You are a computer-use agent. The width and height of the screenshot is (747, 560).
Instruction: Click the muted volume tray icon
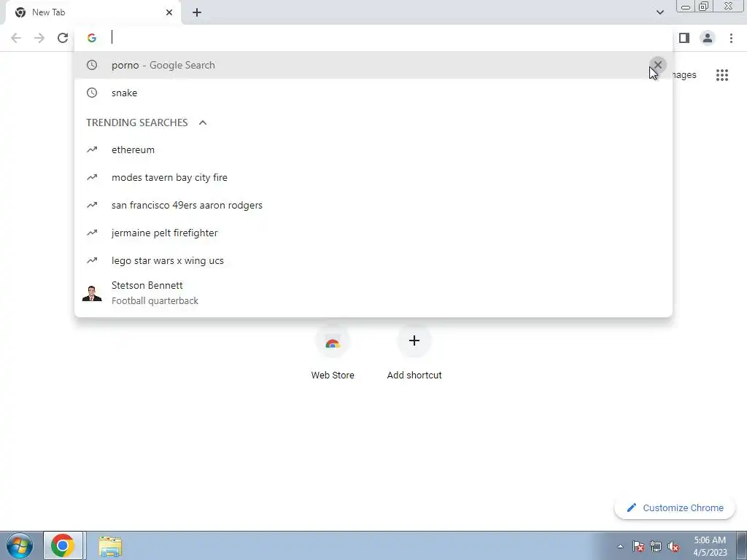pos(673,546)
